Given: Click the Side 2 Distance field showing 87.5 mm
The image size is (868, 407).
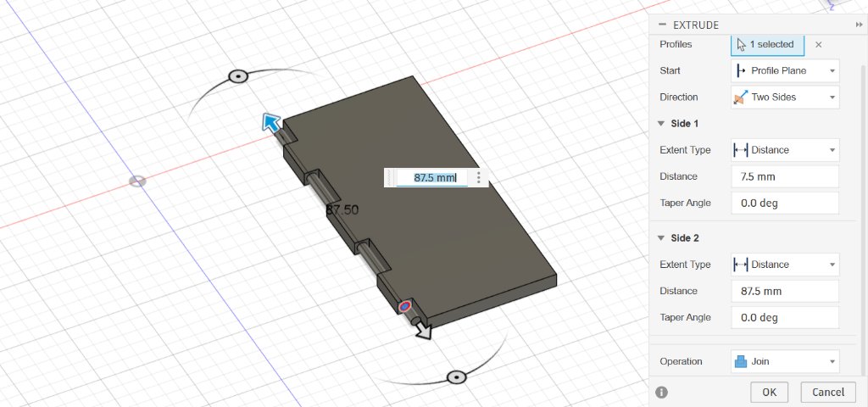Looking at the screenshot, I should tap(785, 292).
